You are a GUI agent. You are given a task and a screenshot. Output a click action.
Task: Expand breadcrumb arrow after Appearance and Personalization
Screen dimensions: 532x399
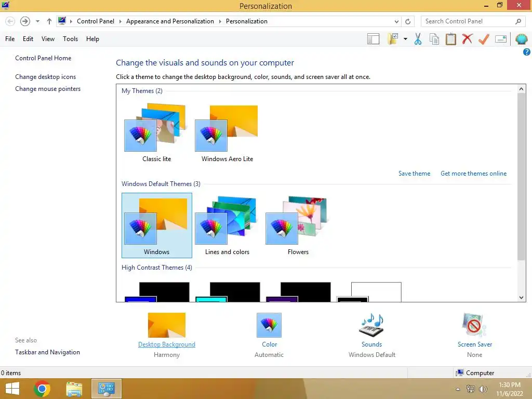[220, 21]
